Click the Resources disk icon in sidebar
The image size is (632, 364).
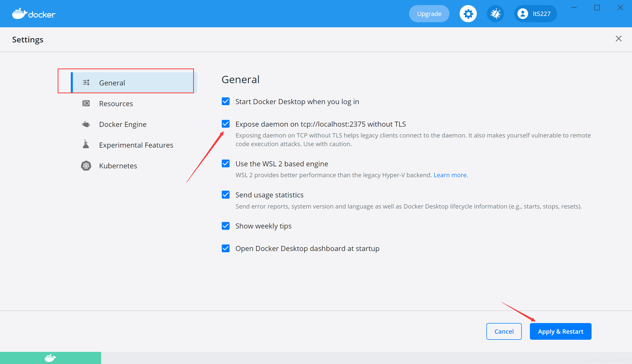click(86, 103)
